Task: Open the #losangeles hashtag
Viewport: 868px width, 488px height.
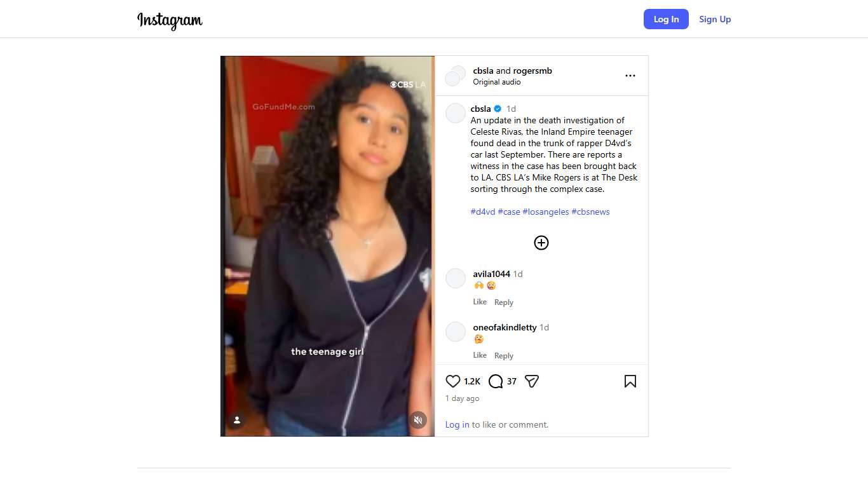Action: (545, 212)
